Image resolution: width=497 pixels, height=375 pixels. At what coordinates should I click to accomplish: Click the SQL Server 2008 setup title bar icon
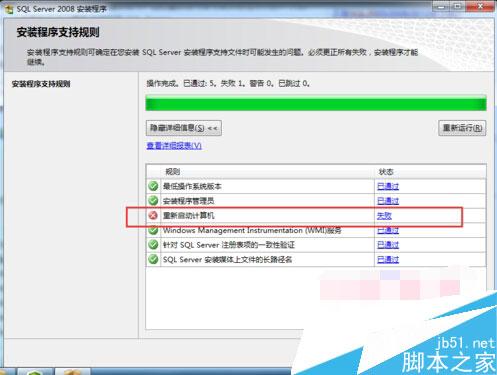pyautogui.click(x=9, y=9)
